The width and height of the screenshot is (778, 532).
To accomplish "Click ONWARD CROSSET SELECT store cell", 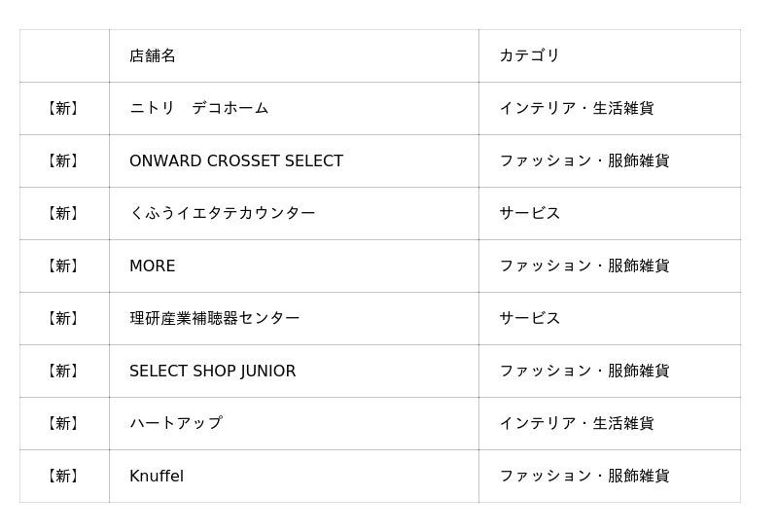I will click(x=236, y=160).
